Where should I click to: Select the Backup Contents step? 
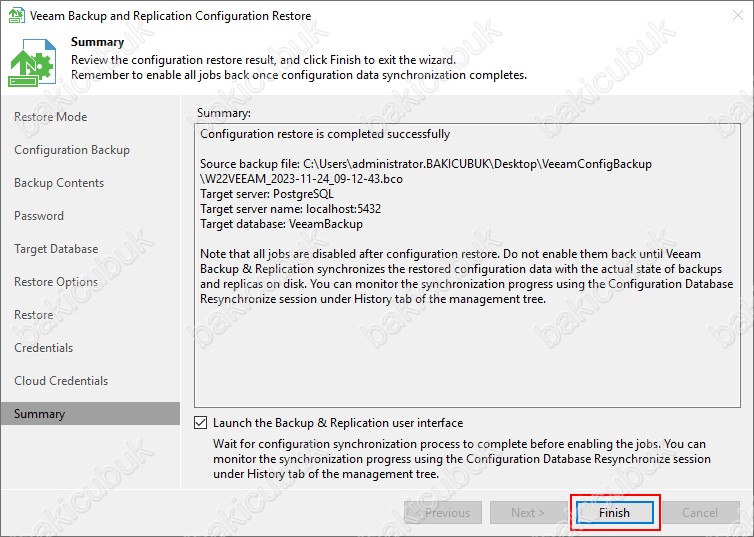pyautogui.click(x=59, y=183)
